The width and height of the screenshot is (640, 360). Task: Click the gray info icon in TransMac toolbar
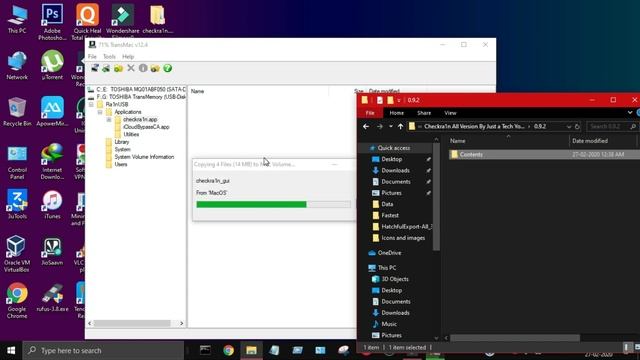click(x=143, y=68)
